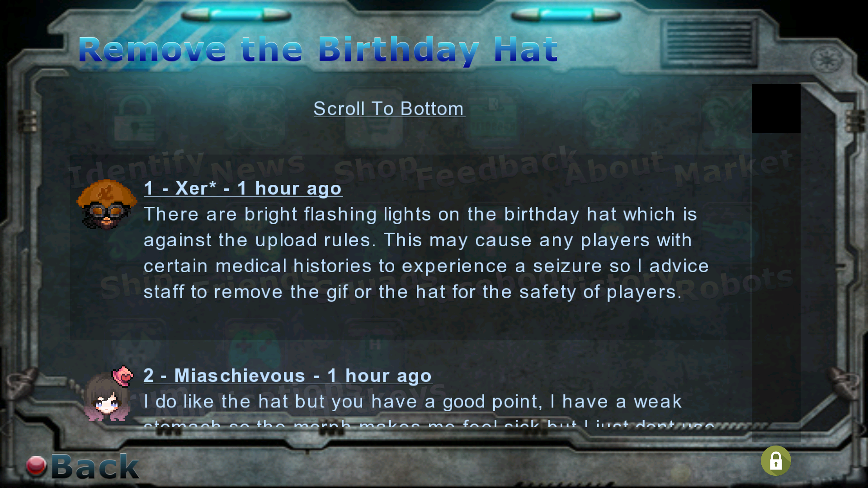Screen dimensions: 868x488
Task: Click the right cyan light bar
Action: point(566,15)
